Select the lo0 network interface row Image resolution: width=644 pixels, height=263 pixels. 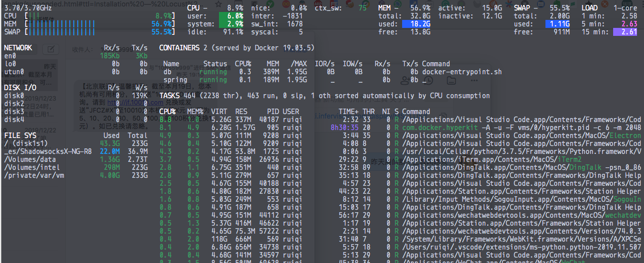[76, 64]
